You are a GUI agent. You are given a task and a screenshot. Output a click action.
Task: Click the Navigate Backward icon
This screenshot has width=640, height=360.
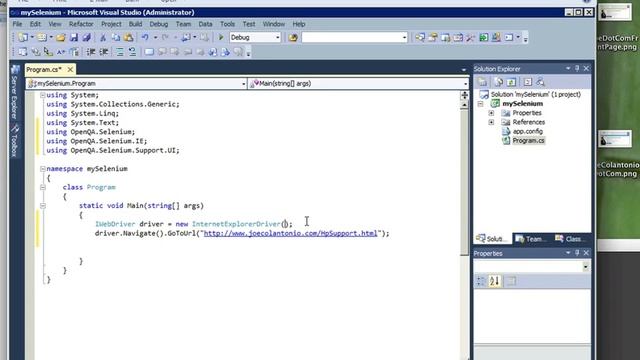click(x=186, y=38)
